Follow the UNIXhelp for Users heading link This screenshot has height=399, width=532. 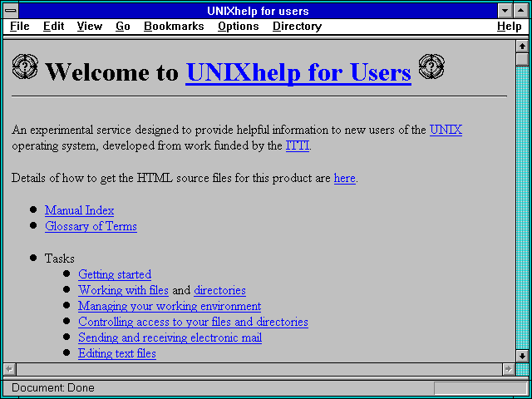coord(298,72)
